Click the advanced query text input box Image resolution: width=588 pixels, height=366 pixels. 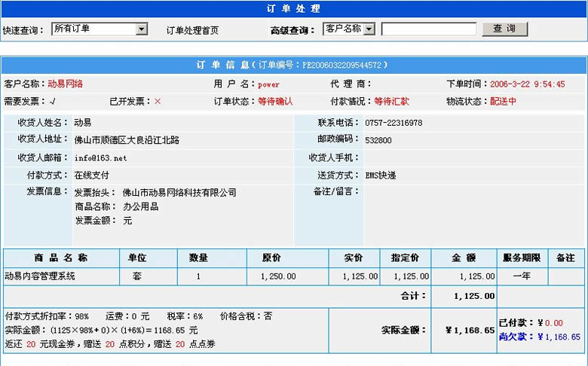(428, 29)
